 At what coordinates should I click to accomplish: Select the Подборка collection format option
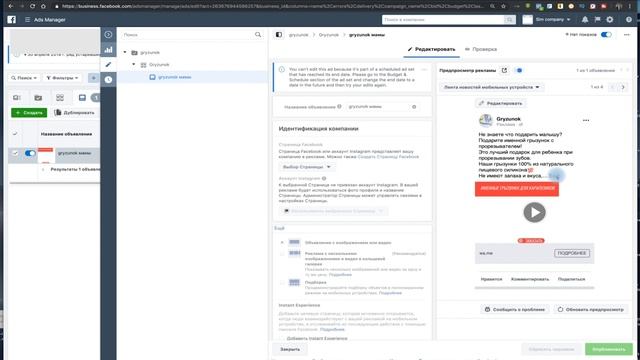(x=282, y=282)
